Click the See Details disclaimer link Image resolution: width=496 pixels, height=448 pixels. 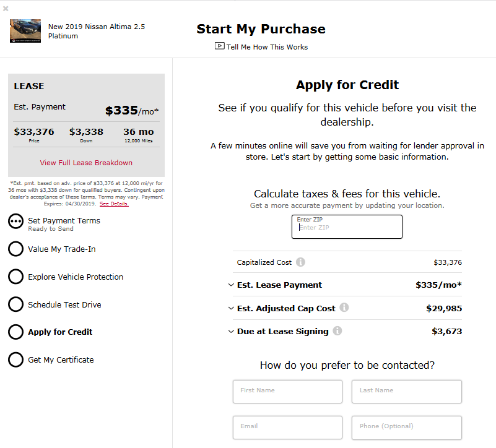[114, 204]
